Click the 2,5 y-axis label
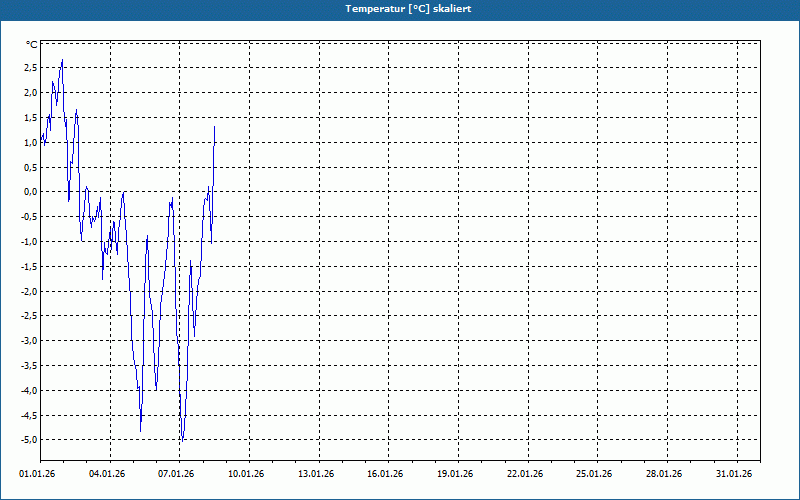Screen dimensions: 800x500 [x=31, y=68]
